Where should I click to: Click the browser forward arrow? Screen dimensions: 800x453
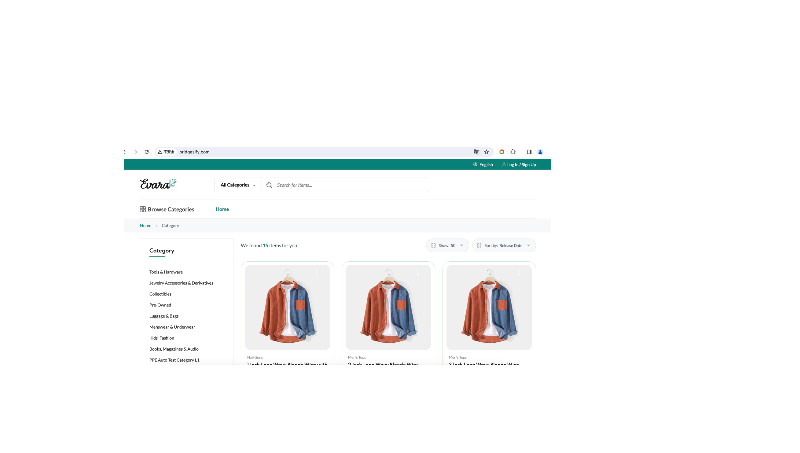click(136, 152)
